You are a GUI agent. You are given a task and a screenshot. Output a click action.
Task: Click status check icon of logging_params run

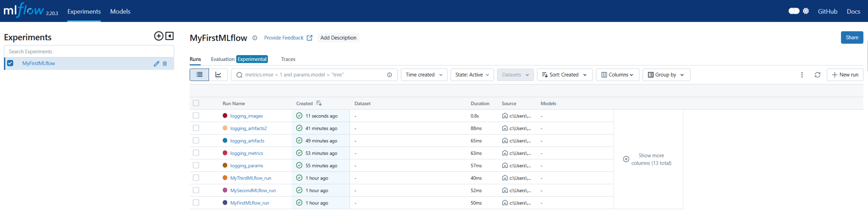pos(299,165)
